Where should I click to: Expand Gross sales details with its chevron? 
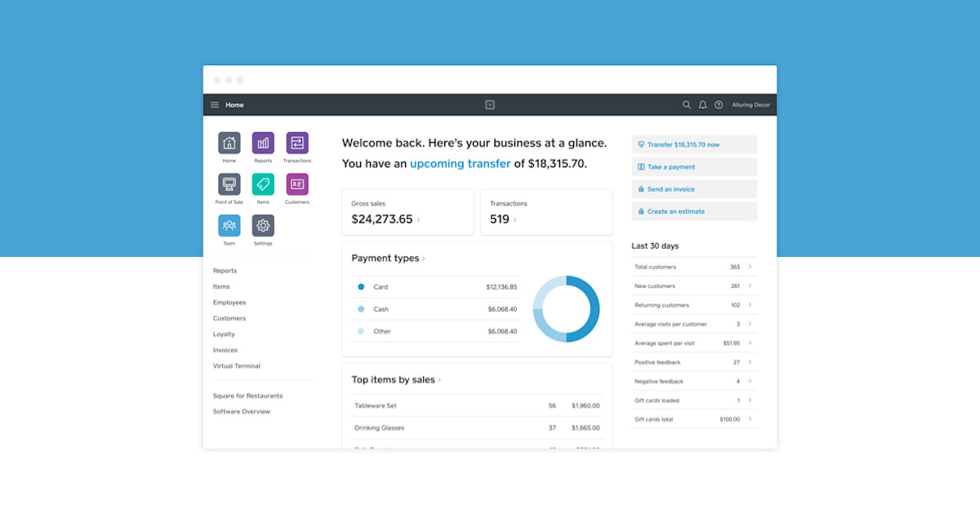click(x=419, y=219)
